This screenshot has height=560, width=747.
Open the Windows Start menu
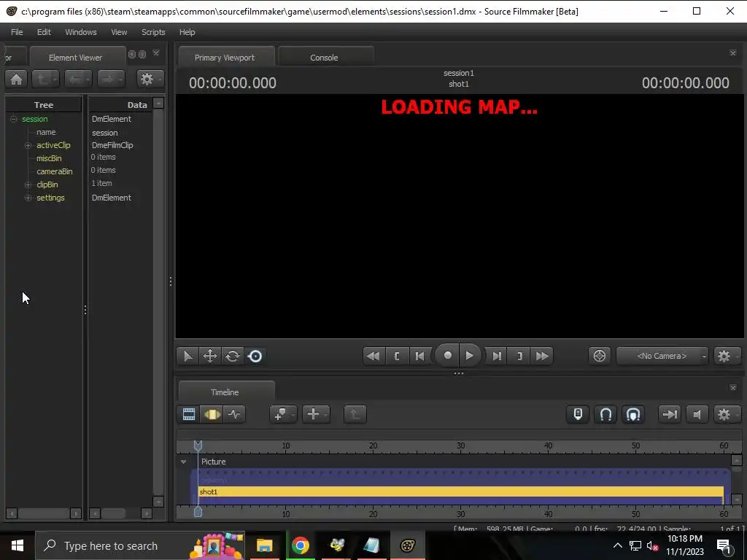[x=18, y=545]
